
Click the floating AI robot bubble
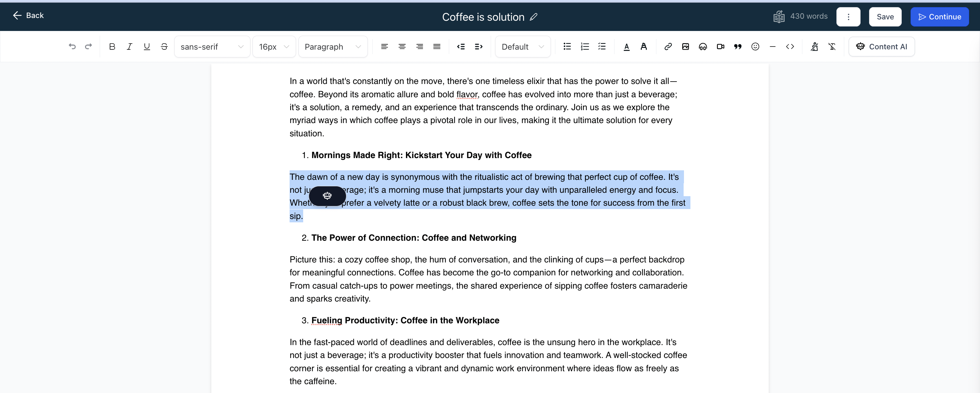[327, 196]
